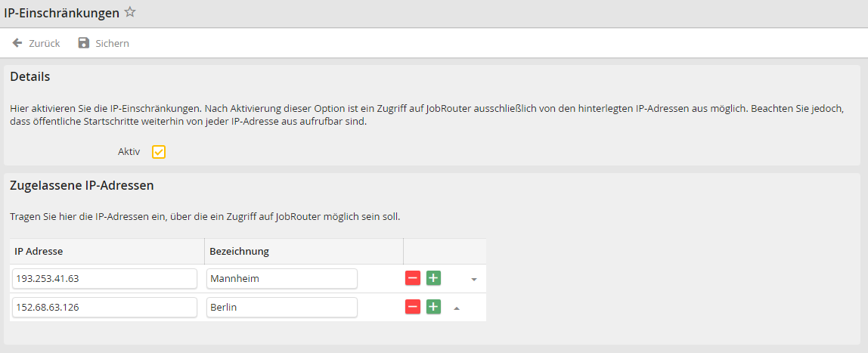Move the Berlin row up with arrow

456,308
